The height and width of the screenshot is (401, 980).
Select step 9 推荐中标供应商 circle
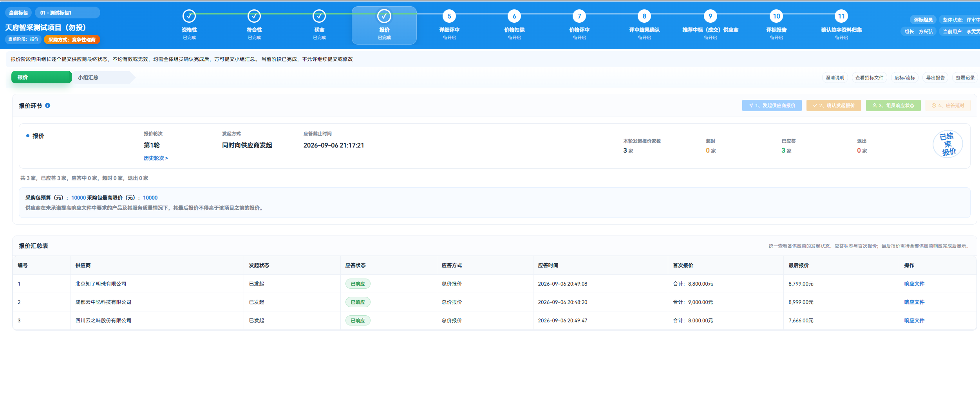pyautogui.click(x=710, y=16)
